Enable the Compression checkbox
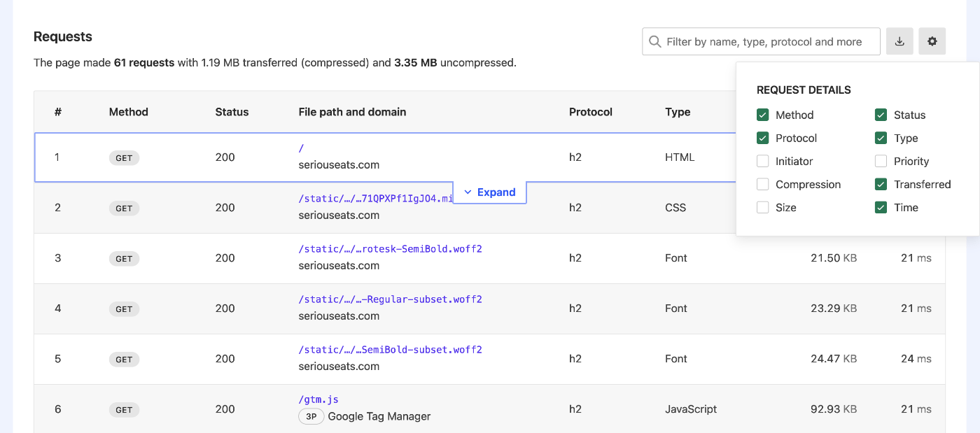 (763, 184)
